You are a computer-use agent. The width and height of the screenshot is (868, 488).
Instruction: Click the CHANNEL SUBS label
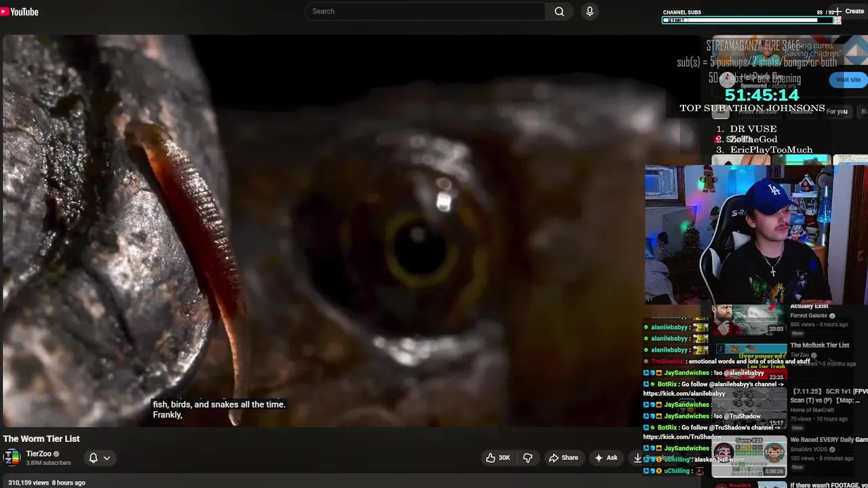point(682,12)
